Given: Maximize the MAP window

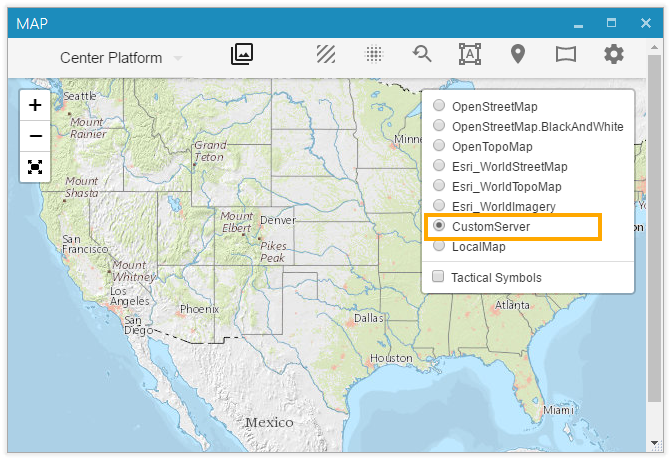Looking at the screenshot, I should (x=612, y=23).
